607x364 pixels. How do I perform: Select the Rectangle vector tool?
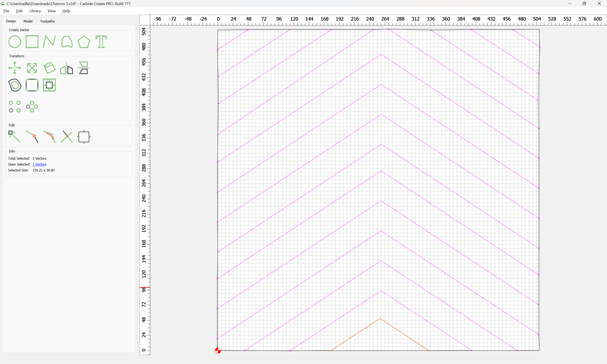(32, 42)
